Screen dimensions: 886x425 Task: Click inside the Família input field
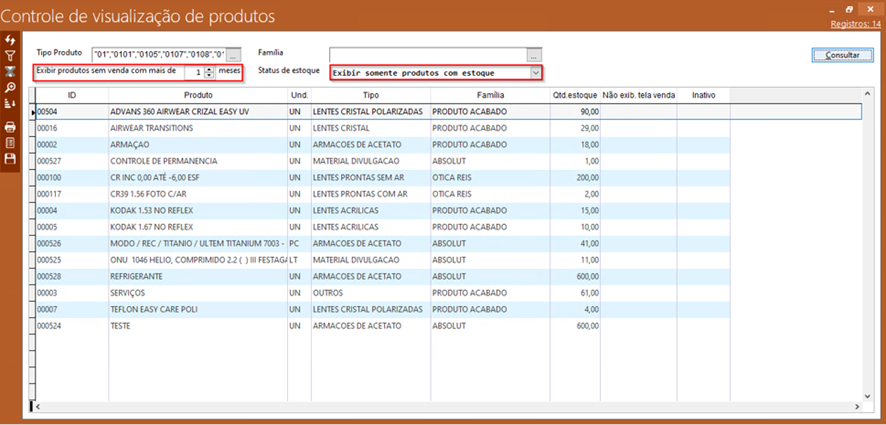pyautogui.click(x=428, y=54)
